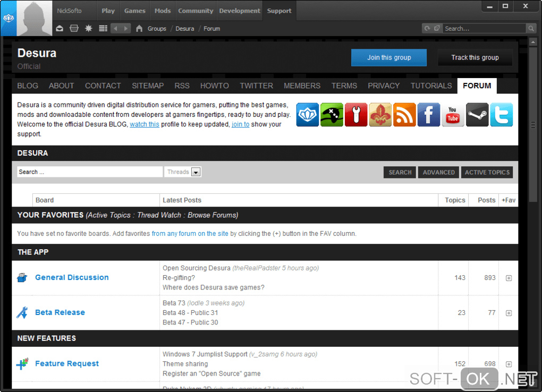
Task: Open the orange RSS feed icon
Action: tap(404, 115)
